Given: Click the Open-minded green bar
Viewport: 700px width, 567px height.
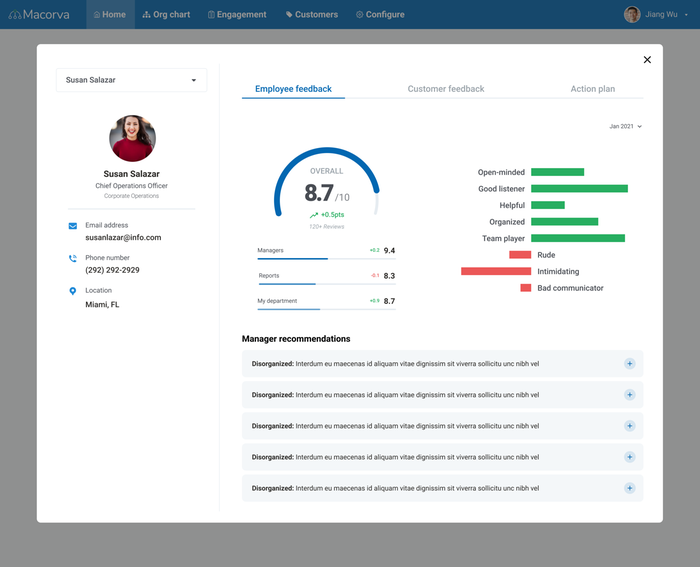Looking at the screenshot, I should [558, 172].
